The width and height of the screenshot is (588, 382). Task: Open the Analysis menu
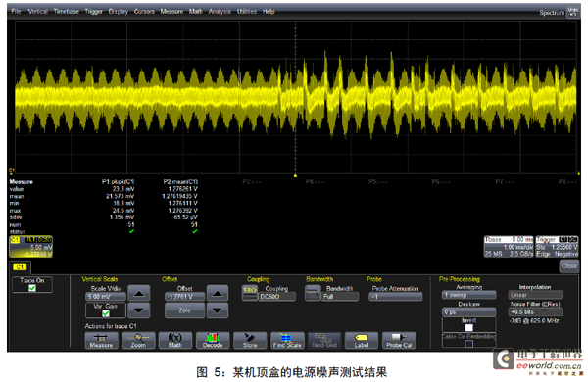(220, 11)
